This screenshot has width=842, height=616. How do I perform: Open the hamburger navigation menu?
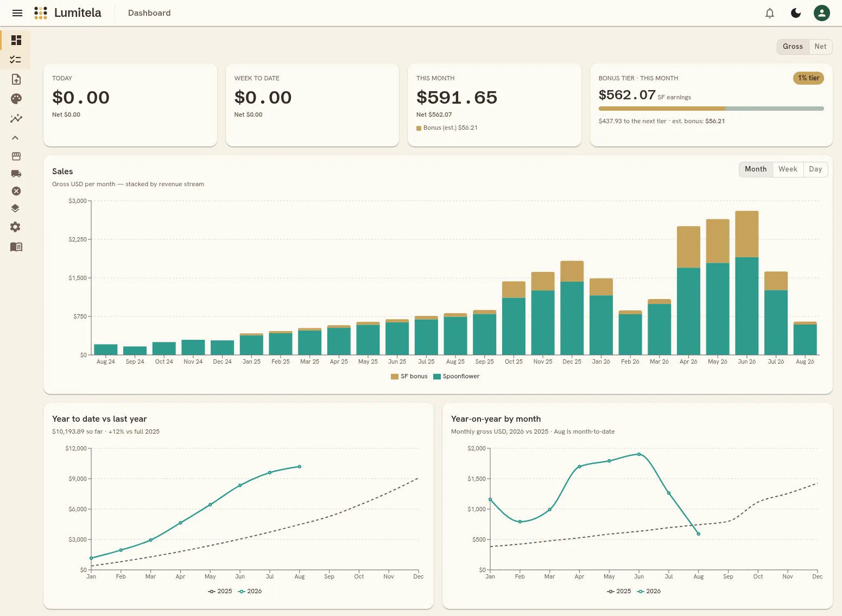(x=17, y=13)
